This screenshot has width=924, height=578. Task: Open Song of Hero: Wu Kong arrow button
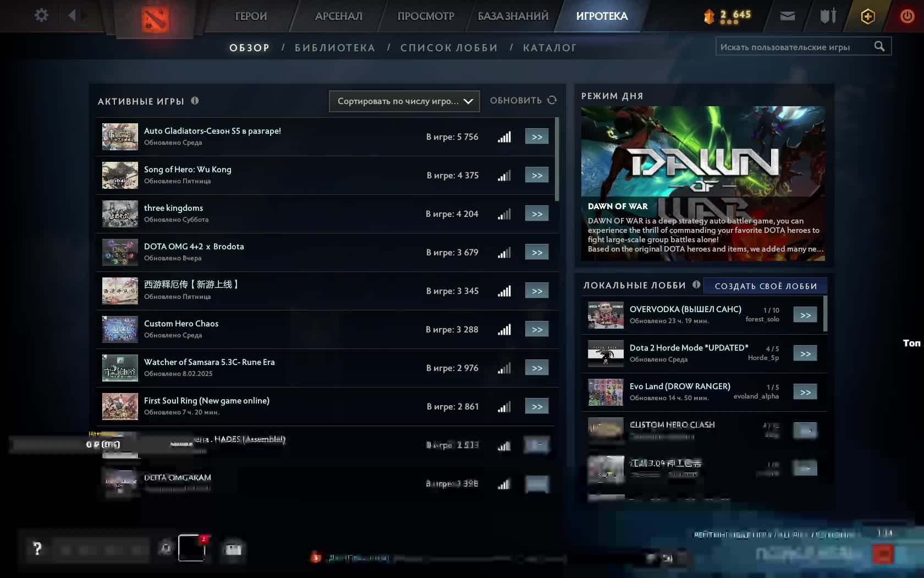(537, 175)
